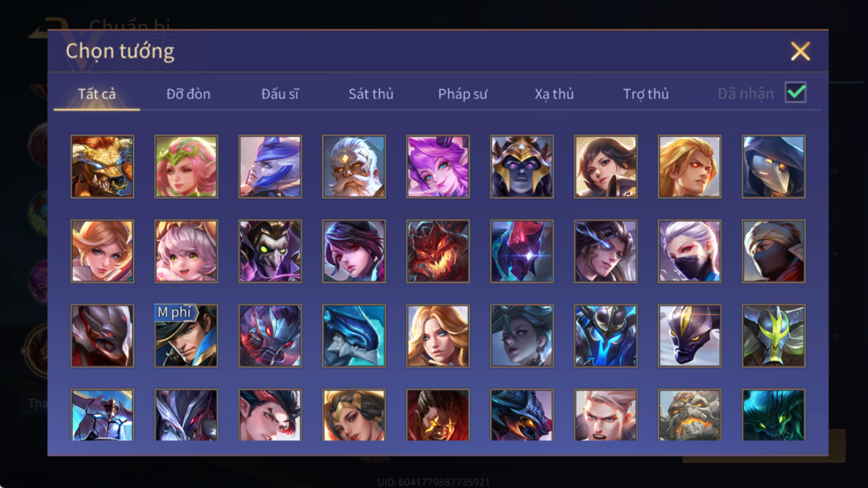Pick the yellow-crested green armored knight

pos(774,336)
